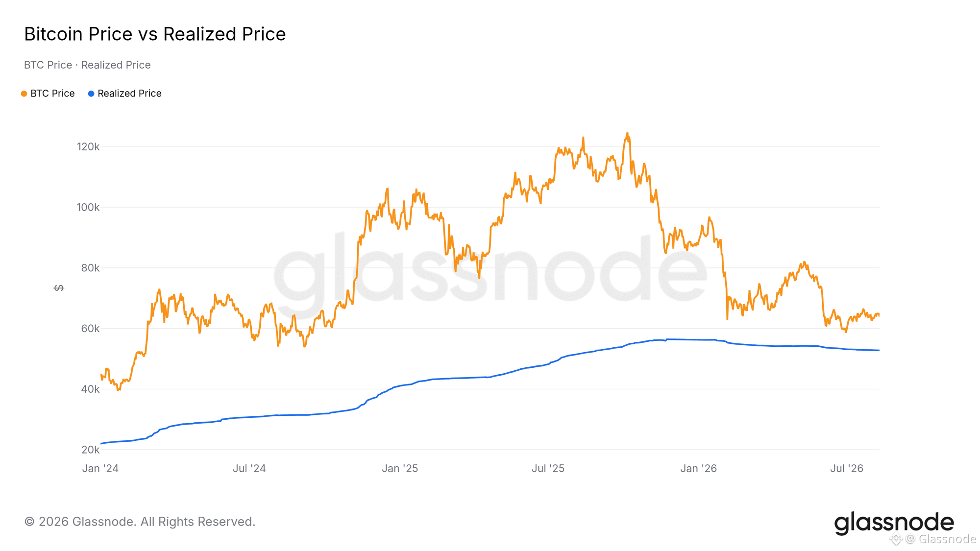Click the dollar sign y-axis label
980x551 pixels.
click(x=59, y=287)
